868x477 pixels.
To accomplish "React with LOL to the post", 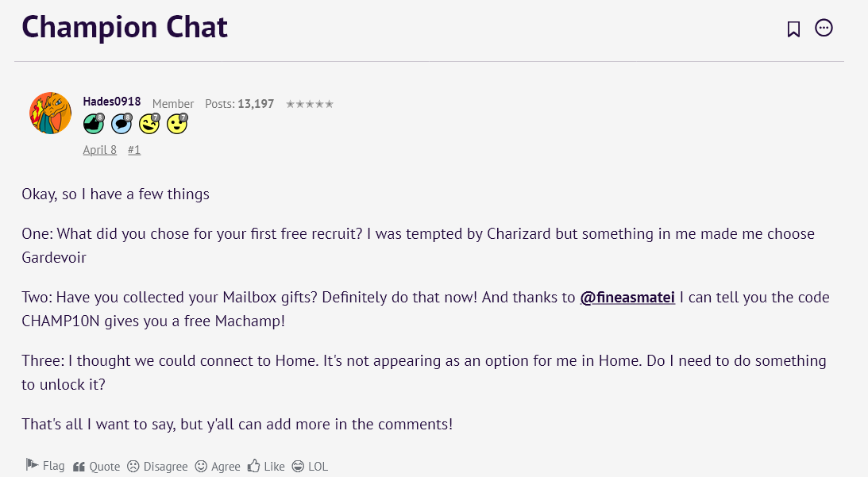I will point(310,467).
